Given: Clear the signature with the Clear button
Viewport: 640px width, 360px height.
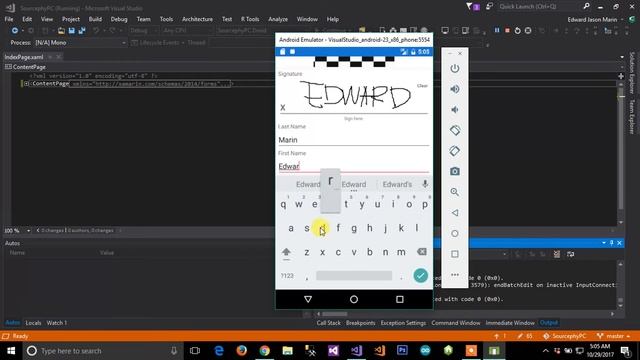Looking at the screenshot, I should pyautogui.click(x=422, y=86).
